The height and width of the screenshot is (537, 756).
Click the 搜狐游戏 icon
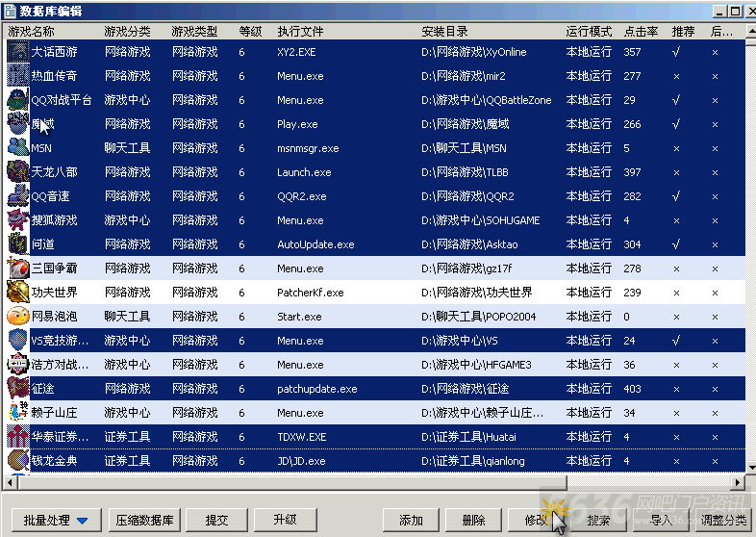pos(18,220)
